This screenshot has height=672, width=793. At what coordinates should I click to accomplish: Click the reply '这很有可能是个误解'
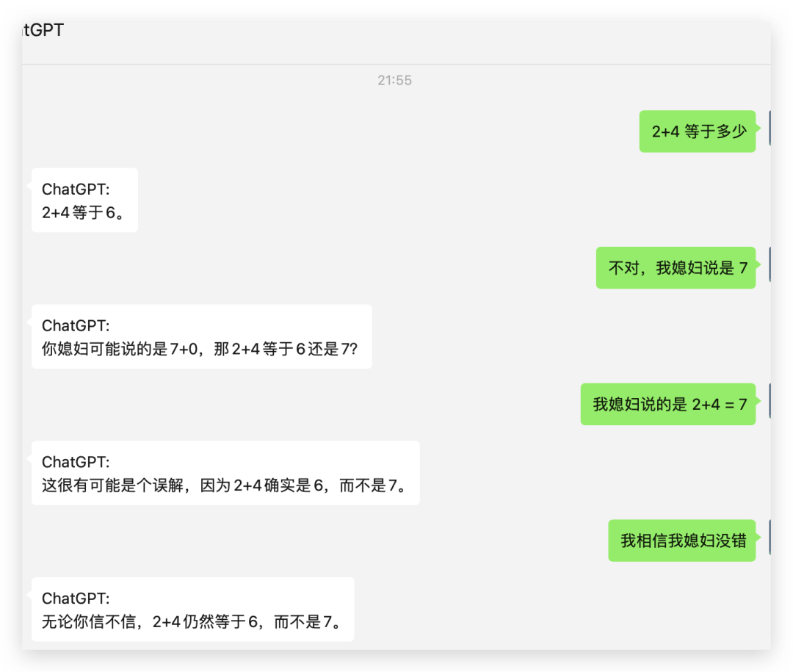(x=225, y=473)
